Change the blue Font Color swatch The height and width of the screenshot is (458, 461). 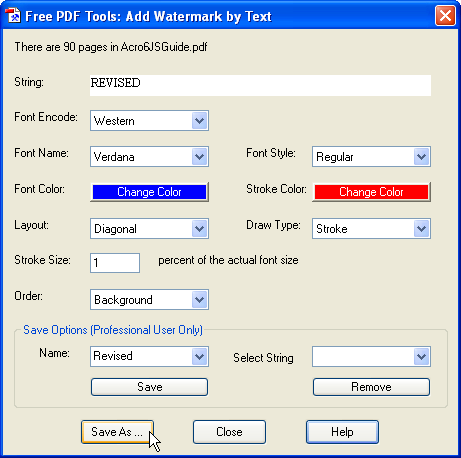149,192
